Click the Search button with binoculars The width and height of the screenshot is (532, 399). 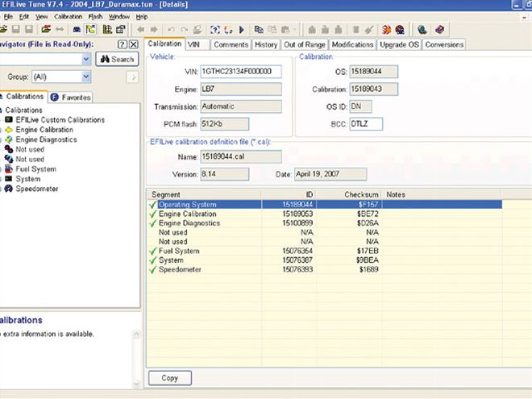coord(117,60)
